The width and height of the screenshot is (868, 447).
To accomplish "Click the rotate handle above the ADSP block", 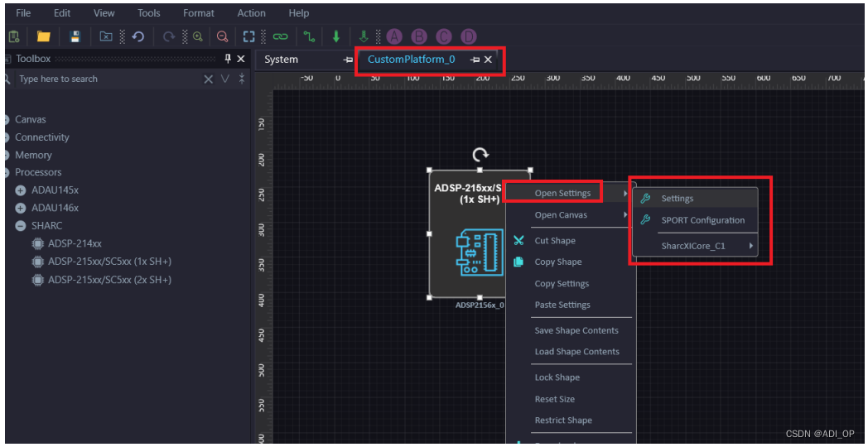I will pyautogui.click(x=480, y=155).
